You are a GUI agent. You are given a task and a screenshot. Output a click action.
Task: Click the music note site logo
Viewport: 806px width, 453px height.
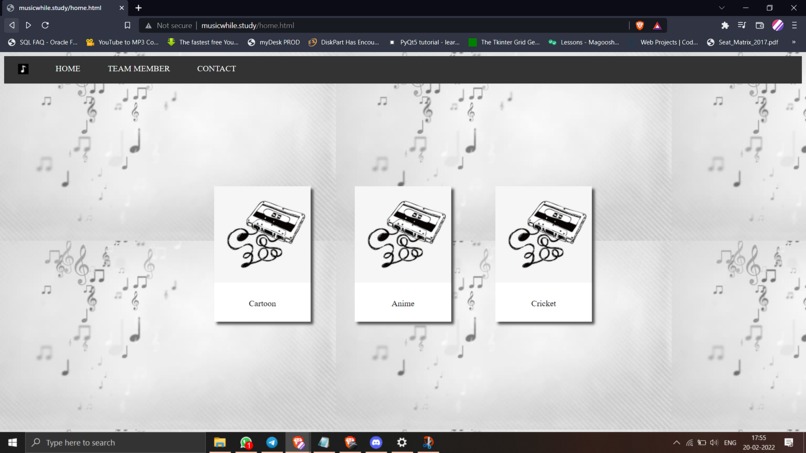(23, 69)
